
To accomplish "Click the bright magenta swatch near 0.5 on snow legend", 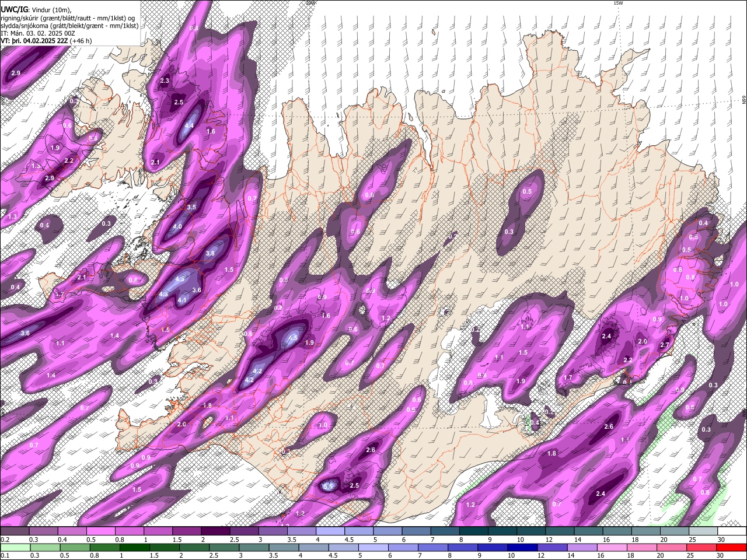I will coord(100,531).
